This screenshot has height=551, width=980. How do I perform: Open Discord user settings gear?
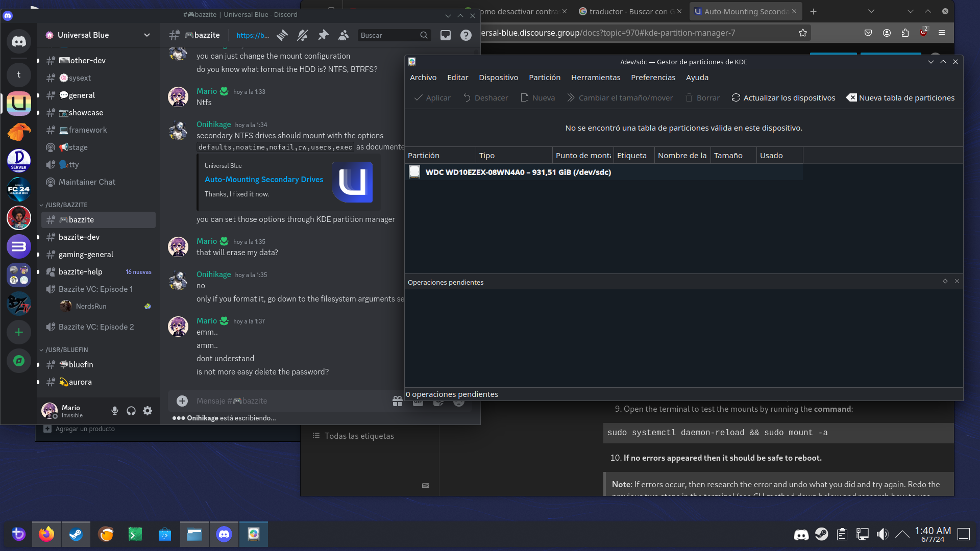tap(148, 411)
